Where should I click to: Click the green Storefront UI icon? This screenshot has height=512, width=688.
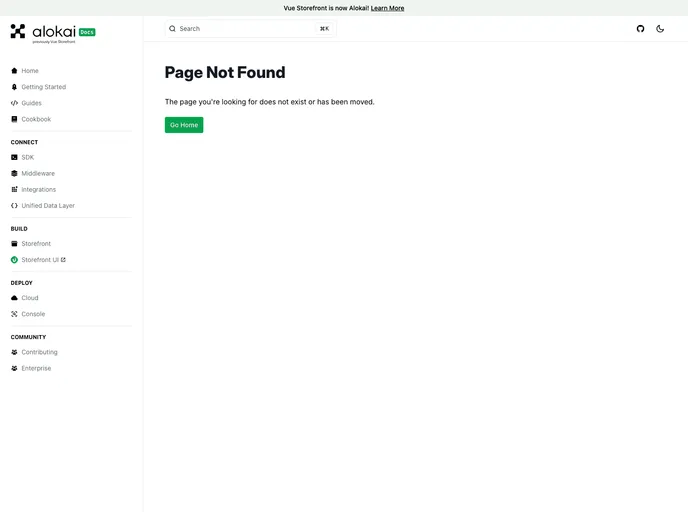(x=14, y=260)
